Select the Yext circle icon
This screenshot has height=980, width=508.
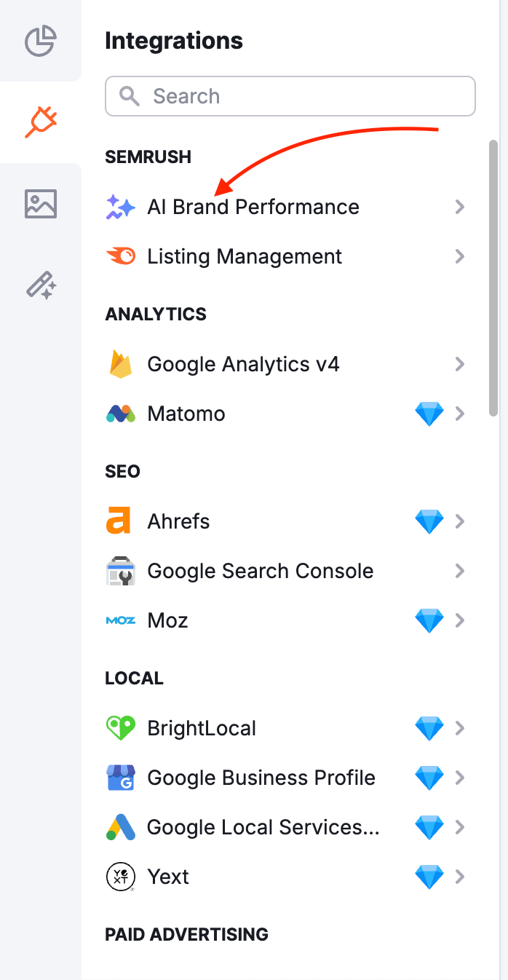pyautogui.click(x=121, y=877)
